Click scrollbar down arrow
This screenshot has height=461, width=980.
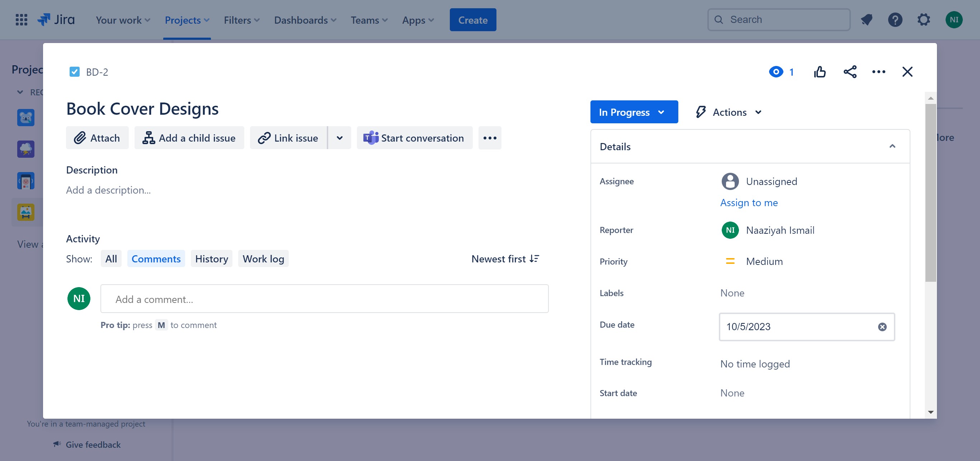click(930, 412)
